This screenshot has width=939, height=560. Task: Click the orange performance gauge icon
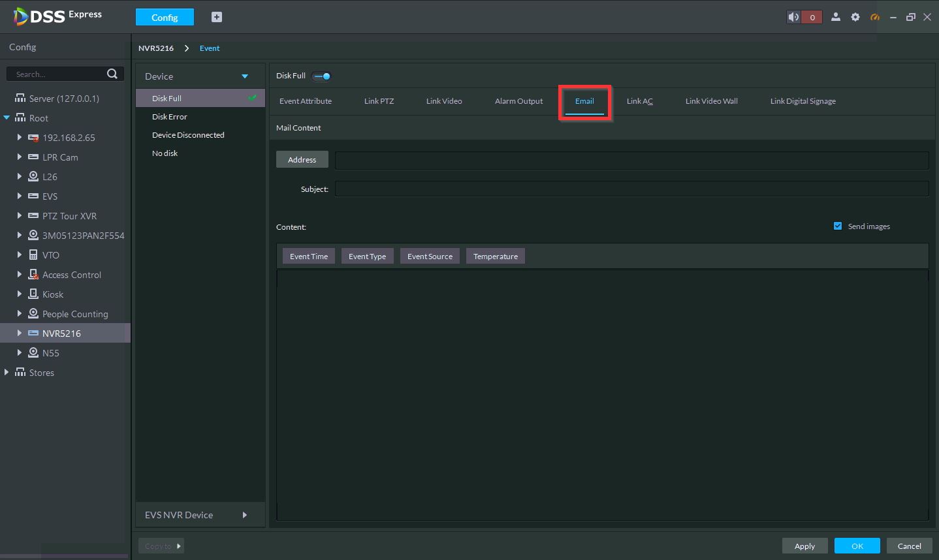point(875,17)
